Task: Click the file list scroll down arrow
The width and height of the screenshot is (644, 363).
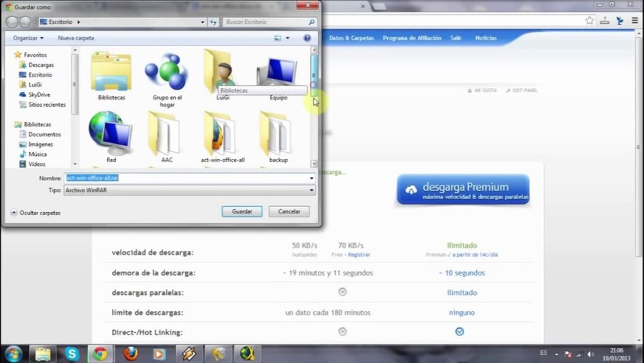Action: point(314,164)
